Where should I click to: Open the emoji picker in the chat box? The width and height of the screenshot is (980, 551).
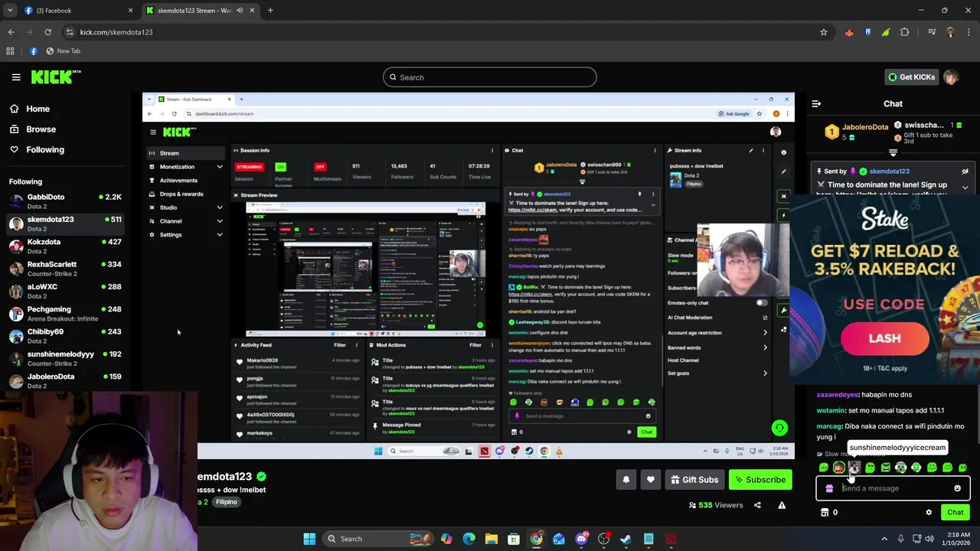point(957,488)
